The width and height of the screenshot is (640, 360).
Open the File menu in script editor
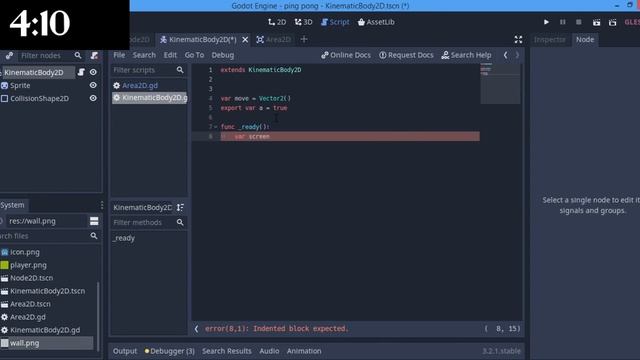click(119, 55)
